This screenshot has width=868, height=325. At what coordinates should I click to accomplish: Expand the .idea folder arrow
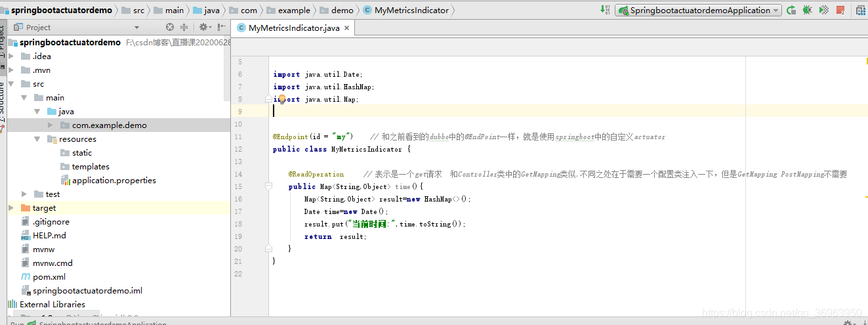point(11,56)
